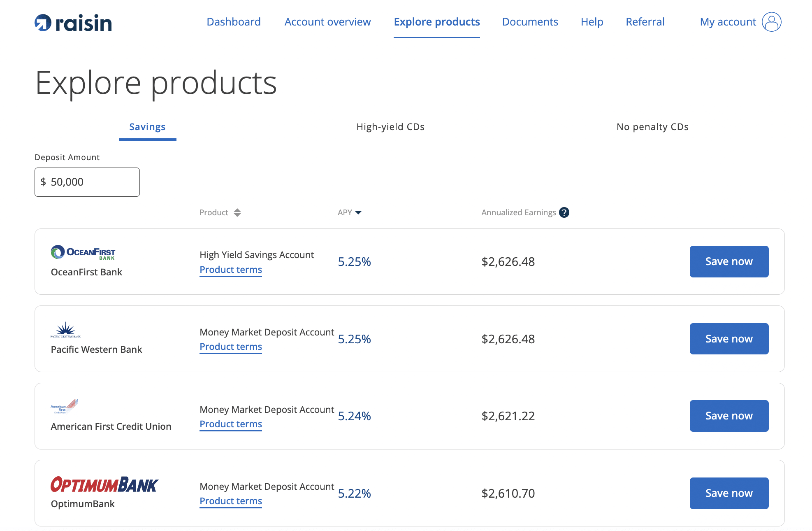Click Save now for OptimumBank

point(729,493)
